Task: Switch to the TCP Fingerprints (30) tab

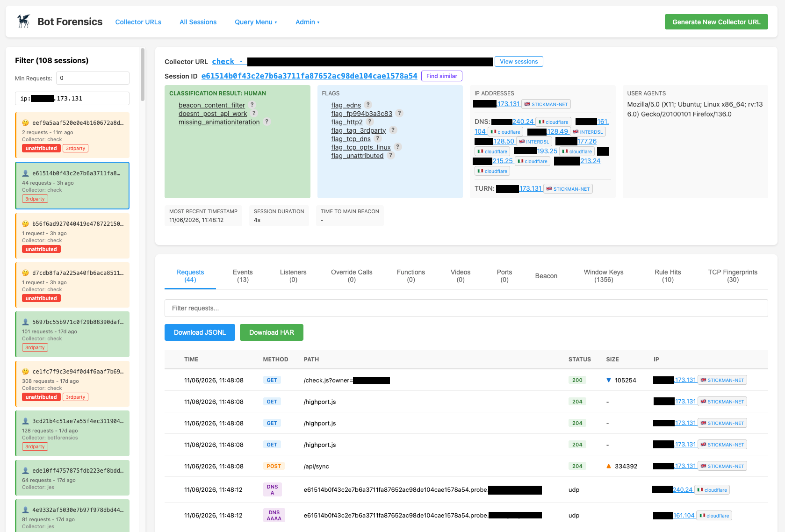Action: tap(733, 276)
